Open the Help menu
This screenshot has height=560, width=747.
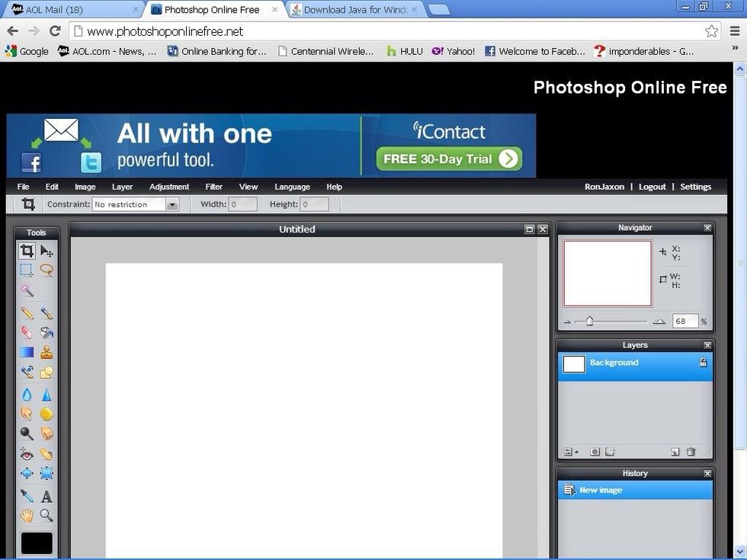click(x=334, y=187)
